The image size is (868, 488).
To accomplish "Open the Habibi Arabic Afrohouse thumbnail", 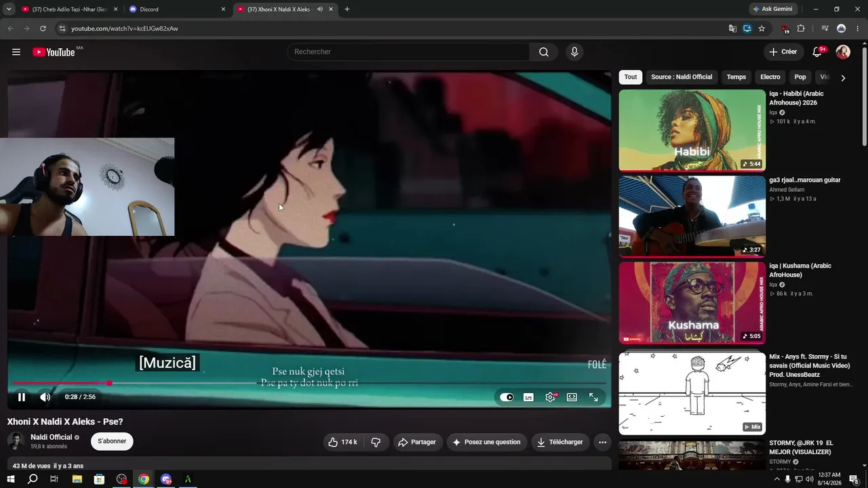I will (692, 130).
